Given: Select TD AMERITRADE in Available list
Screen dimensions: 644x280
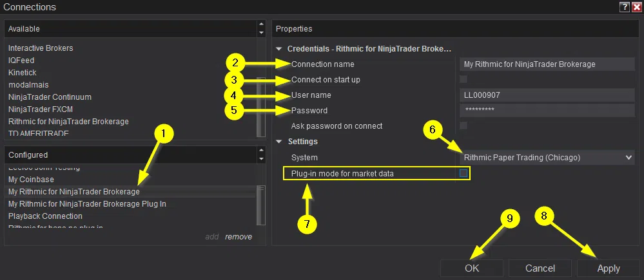Looking at the screenshot, I should coord(39,133).
